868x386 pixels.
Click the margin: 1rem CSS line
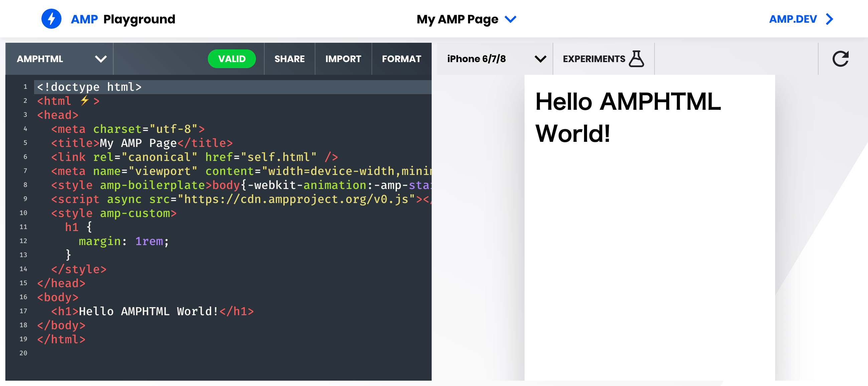click(x=123, y=241)
